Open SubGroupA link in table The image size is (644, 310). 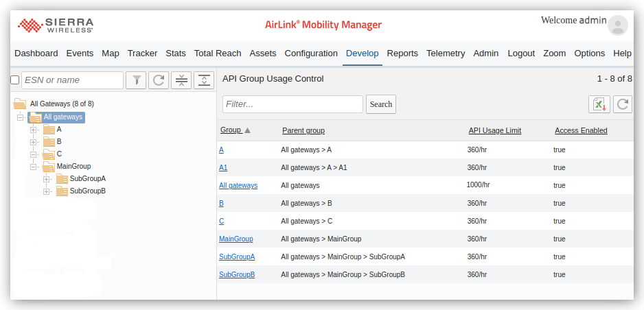(x=237, y=257)
